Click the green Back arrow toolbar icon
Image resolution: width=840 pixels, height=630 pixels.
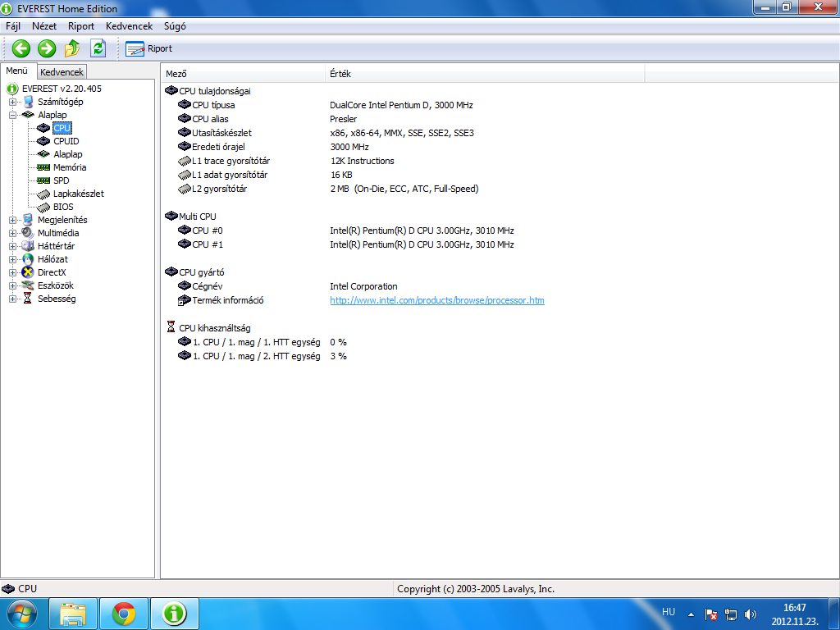(x=21, y=48)
